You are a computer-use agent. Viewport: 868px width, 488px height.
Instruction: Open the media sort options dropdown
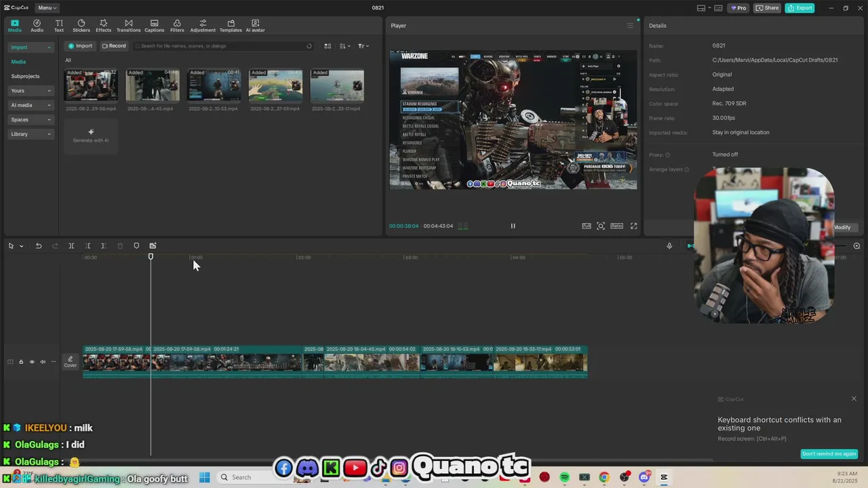pyautogui.click(x=344, y=46)
